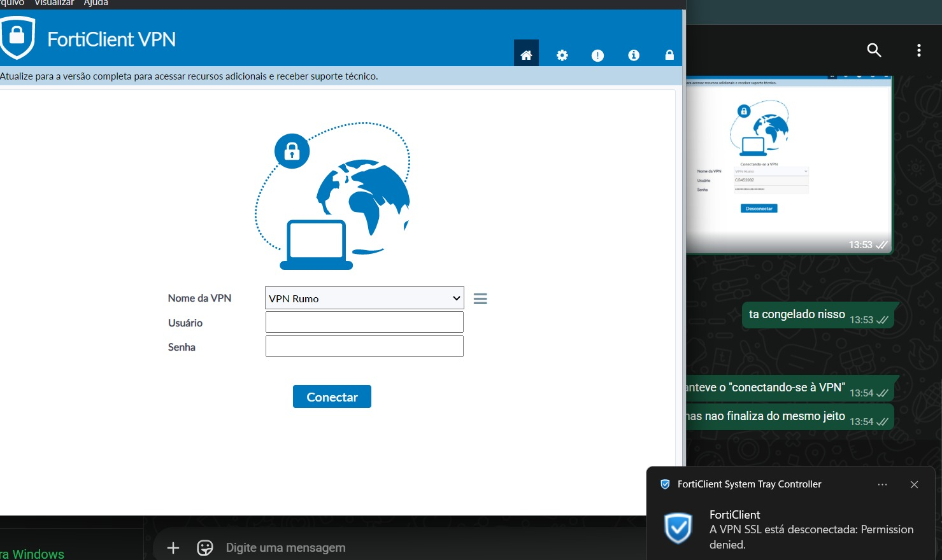The height and width of the screenshot is (560, 942).
Task: Open FortiClient settings gear icon
Action: pyautogui.click(x=562, y=55)
